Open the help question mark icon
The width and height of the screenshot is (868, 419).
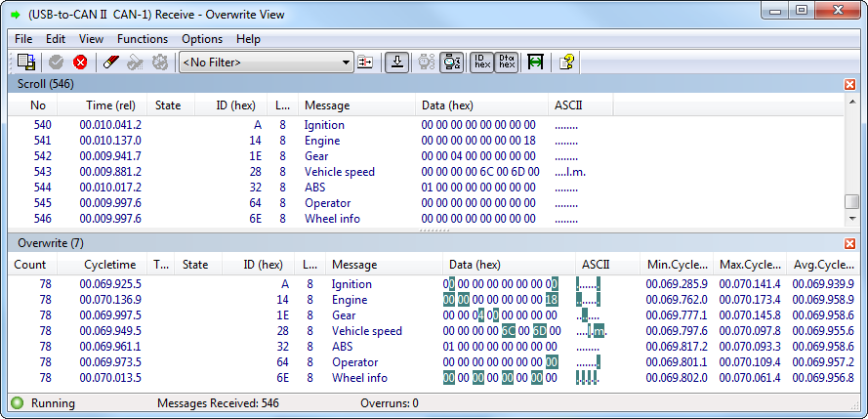pyautogui.click(x=565, y=62)
